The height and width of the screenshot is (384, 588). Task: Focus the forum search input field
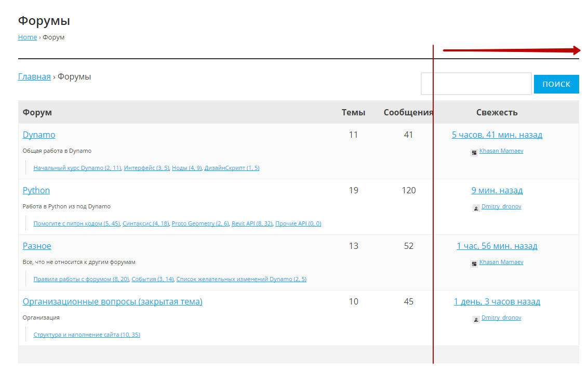(476, 84)
